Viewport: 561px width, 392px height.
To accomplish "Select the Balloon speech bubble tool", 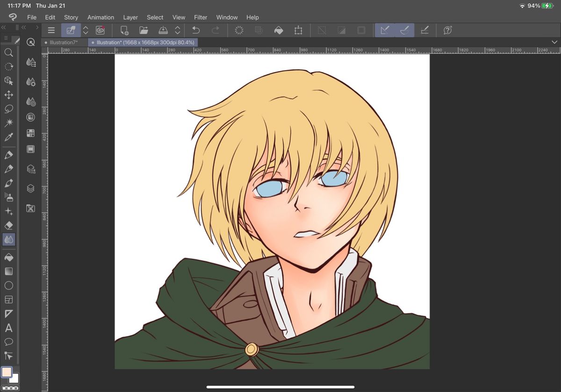I will click(8, 342).
